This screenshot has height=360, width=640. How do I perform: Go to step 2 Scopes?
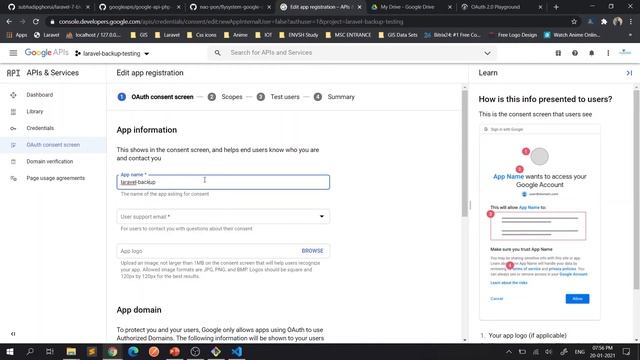pyautogui.click(x=225, y=97)
